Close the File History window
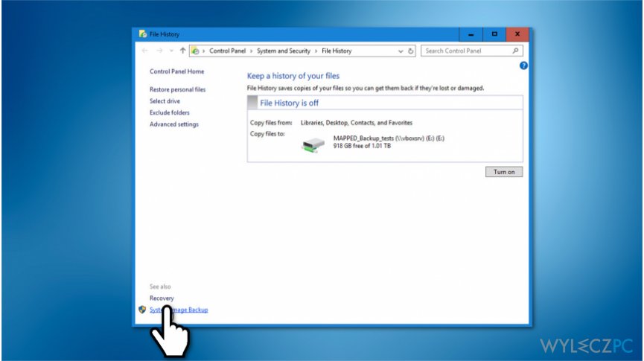Screen dimensions: 644x361 [x=517, y=34]
